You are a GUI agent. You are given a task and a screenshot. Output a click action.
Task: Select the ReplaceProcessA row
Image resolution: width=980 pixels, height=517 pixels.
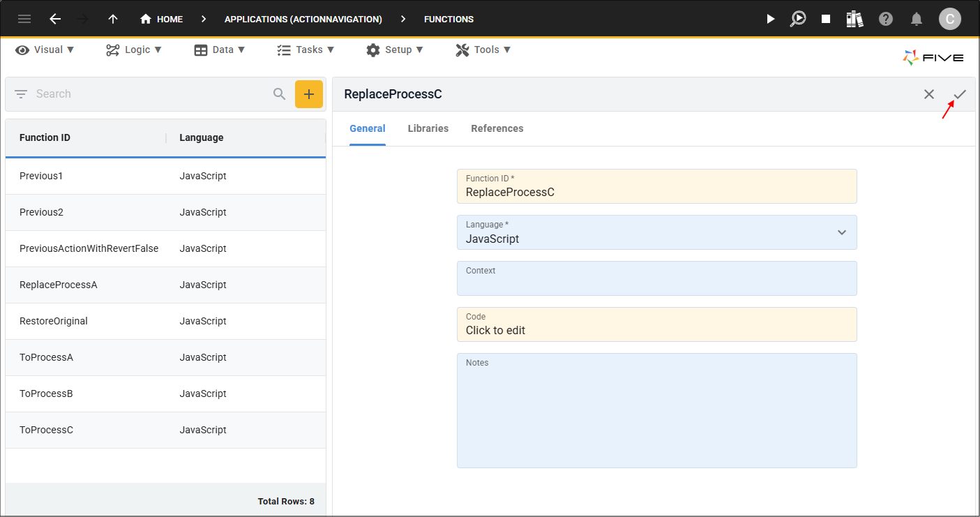[x=165, y=285]
